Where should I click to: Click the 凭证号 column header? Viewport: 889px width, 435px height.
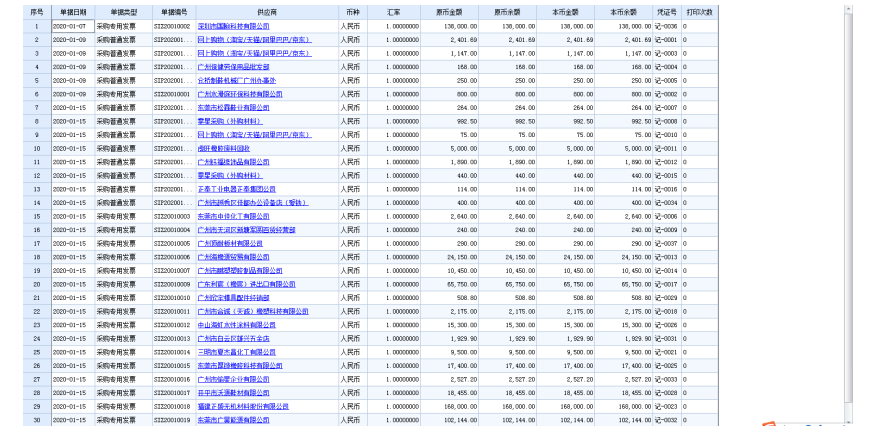[667, 12]
